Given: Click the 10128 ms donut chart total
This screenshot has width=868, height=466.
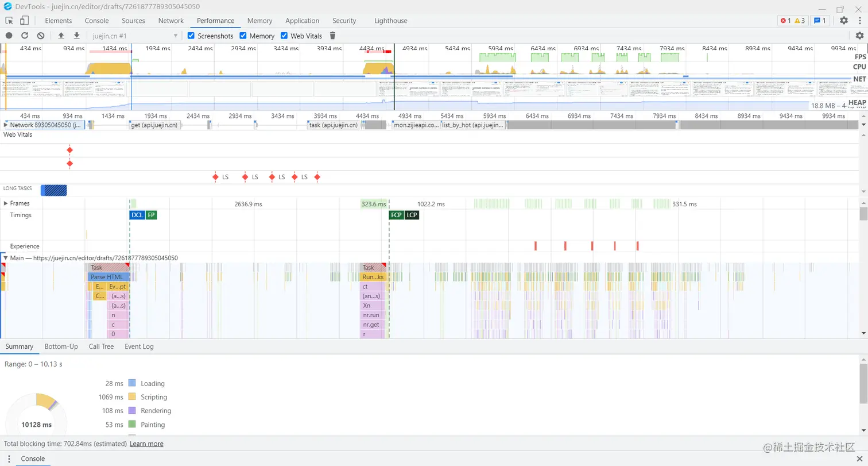Looking at the screenshot, I should [36, 425].
